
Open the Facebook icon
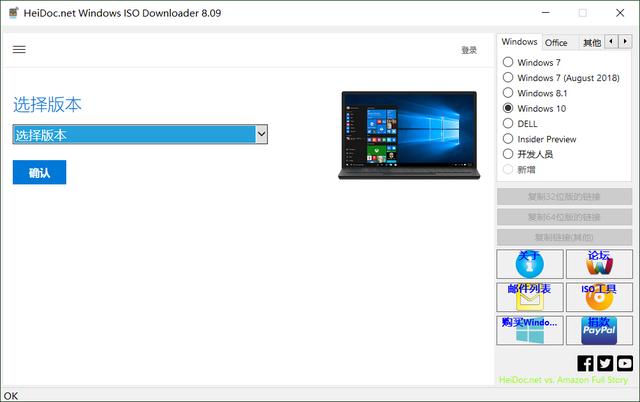[x=585, y=363]
